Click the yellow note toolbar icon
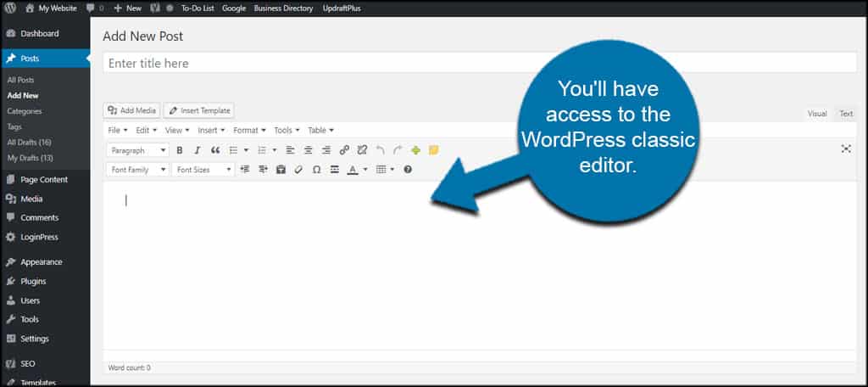The width and height of the screenshot is (868, 387). click(x=433, y=150)
